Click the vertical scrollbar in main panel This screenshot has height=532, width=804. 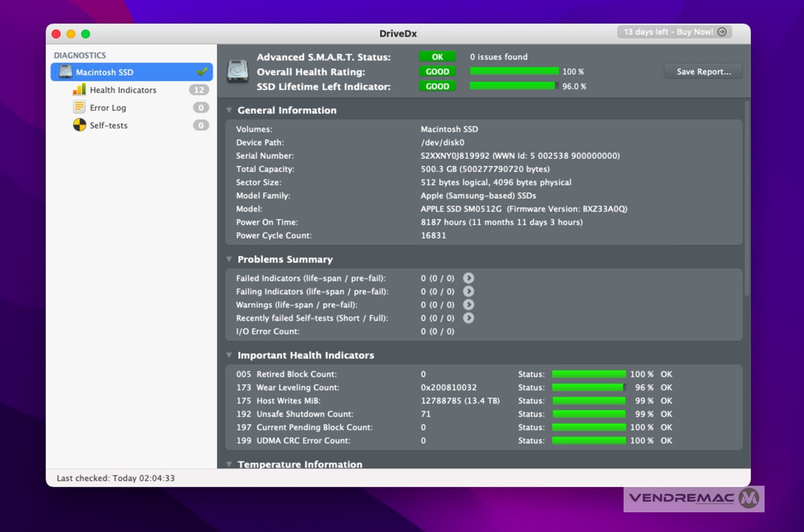747,198
